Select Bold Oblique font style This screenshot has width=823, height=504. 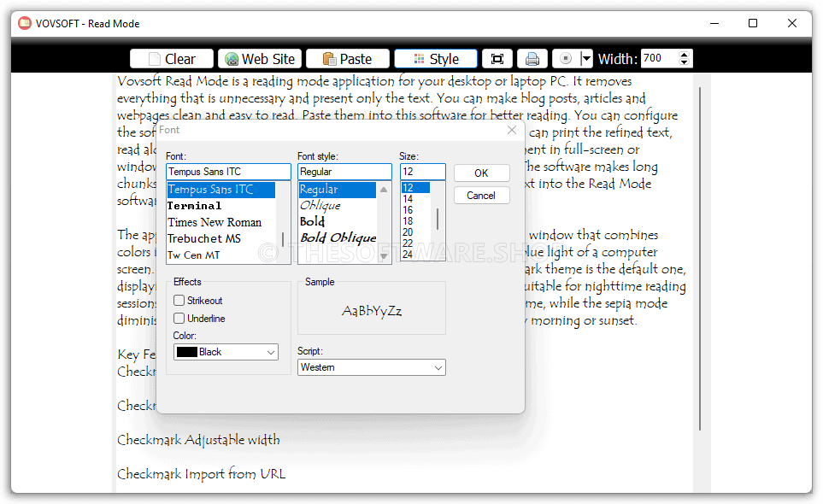338,237
